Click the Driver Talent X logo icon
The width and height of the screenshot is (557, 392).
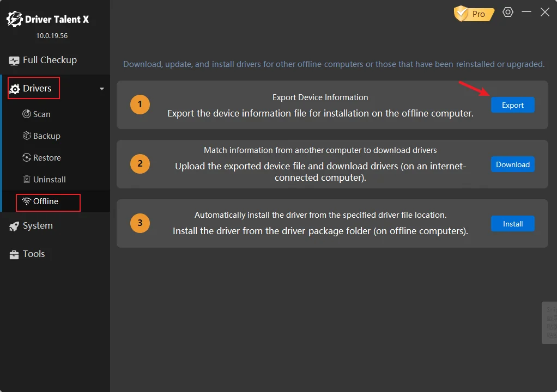(x=15, y=19)
